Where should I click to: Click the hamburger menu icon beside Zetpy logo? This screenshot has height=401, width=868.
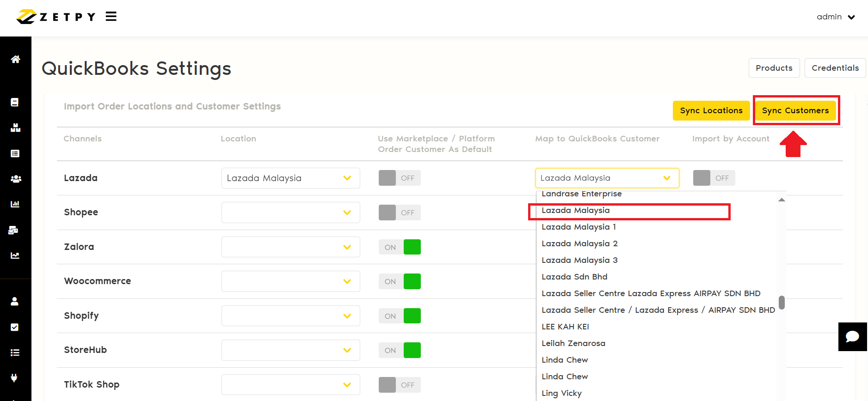pyautogui.click(x=111, y=17)
